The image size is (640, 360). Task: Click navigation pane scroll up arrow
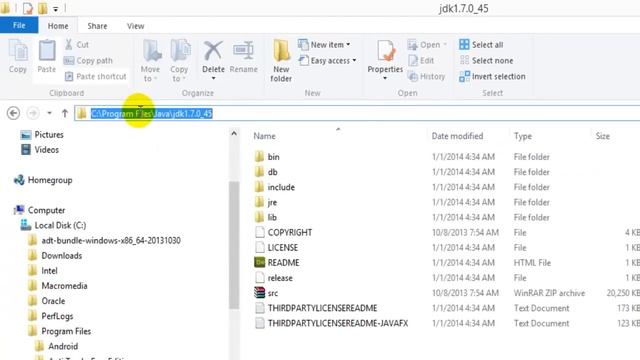(234, 133)
